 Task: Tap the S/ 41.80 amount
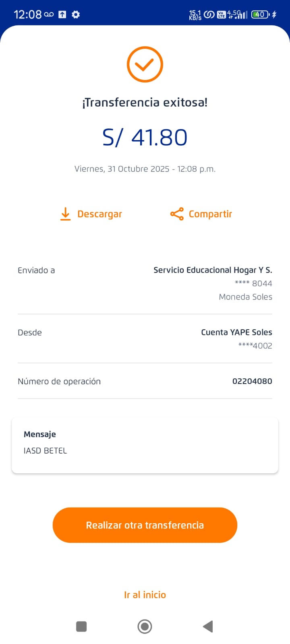click(x=145, y=137)
